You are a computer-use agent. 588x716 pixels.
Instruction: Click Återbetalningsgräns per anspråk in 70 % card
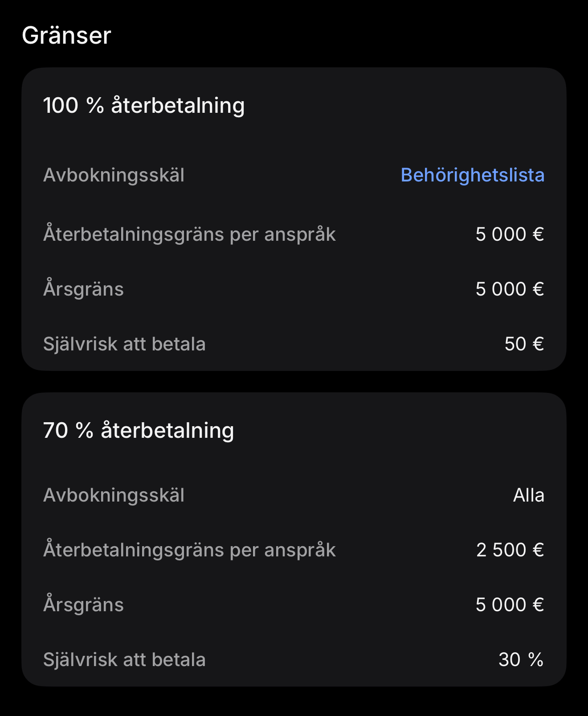tap(189, 550)
